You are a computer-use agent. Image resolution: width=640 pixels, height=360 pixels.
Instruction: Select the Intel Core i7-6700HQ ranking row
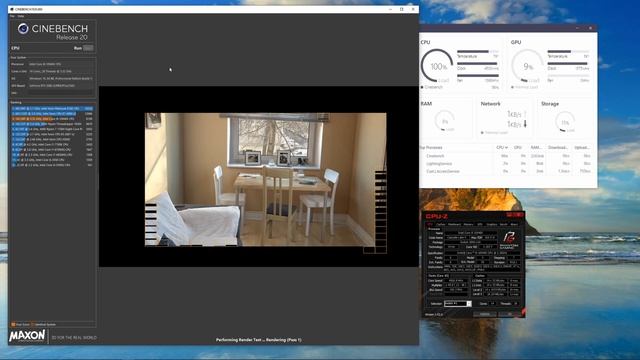(52, 149)
